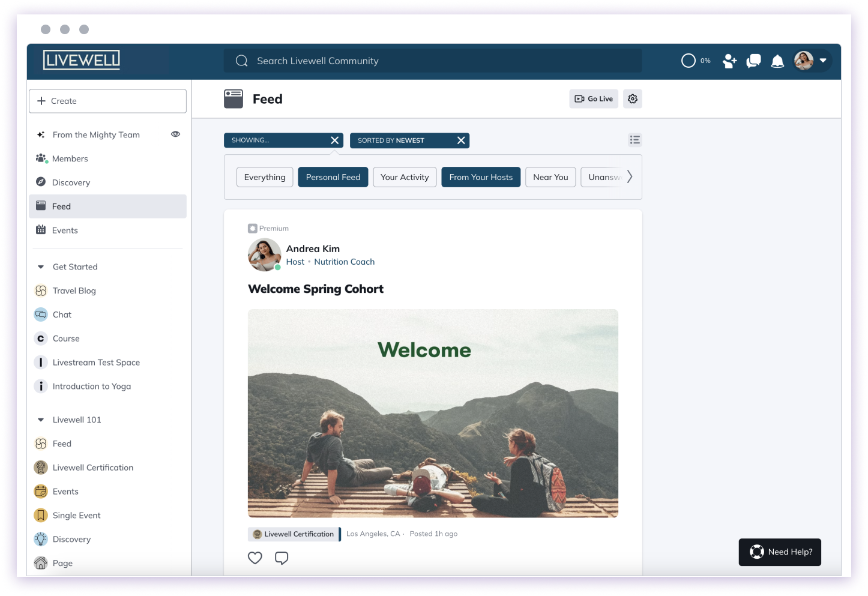Collapse the Livewell 101 section
The width and height of the screenshot is (868, 596).
click(x=40, y=420)
